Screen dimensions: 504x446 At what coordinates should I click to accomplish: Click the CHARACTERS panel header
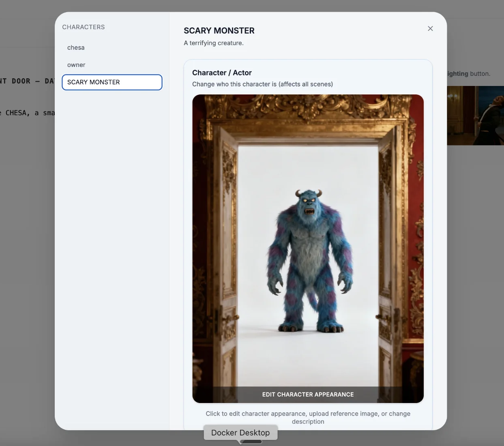point(84,27)
